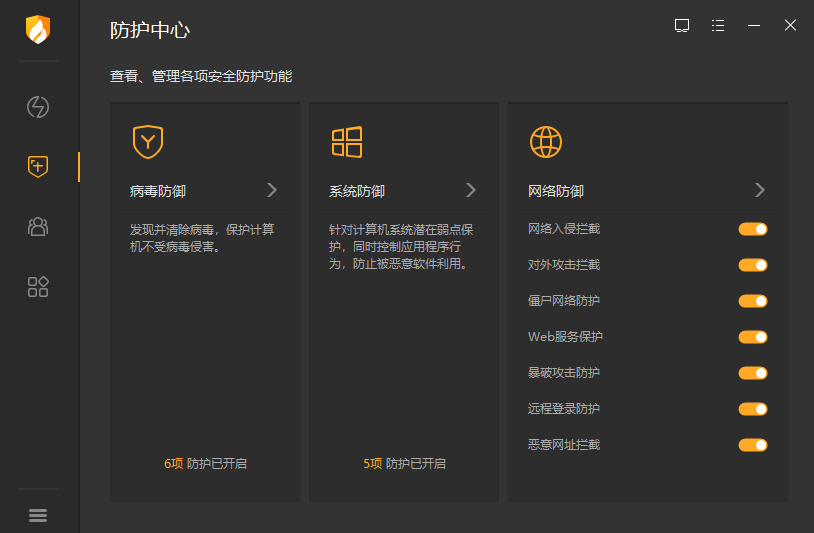Screen dimensions: 814x533
Task: Disable the 对外攻击拦截 toggle
Action: (x=752, y=265)
